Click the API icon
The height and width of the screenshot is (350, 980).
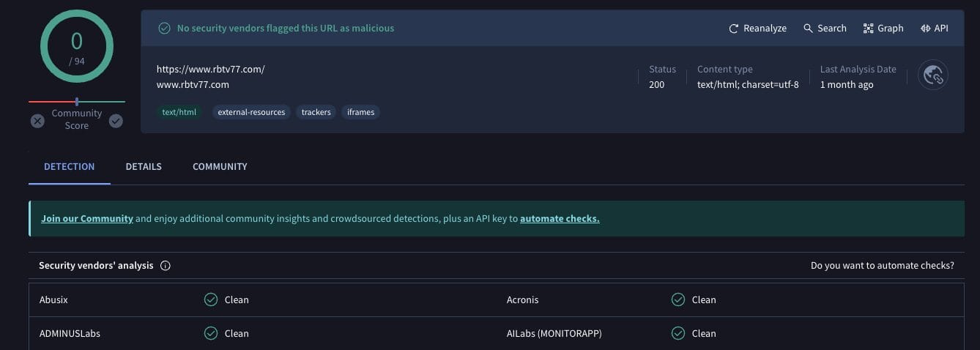tap(925, 29)
